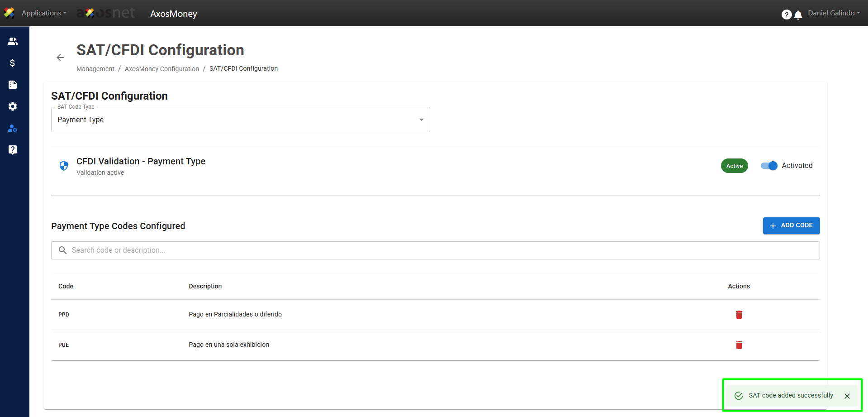This screenshot has height=417, width=868.
Task: Open help question mark in header
Action: tap(786, 15)
